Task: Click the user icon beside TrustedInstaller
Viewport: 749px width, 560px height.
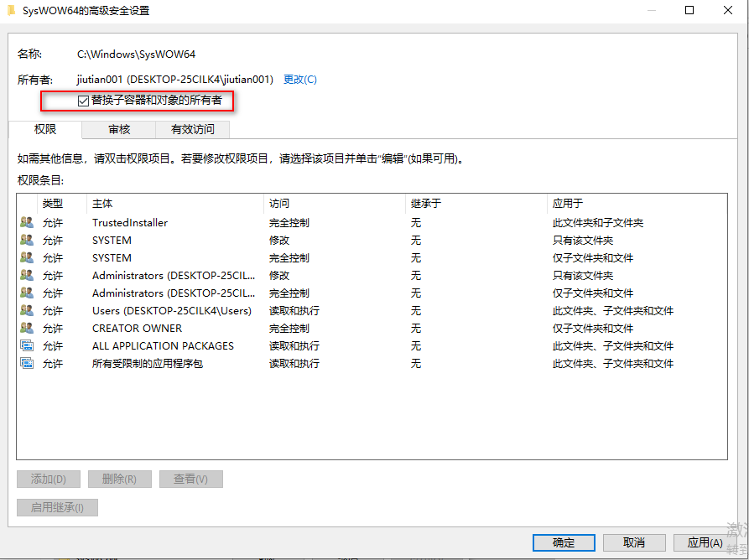Action: point(27,222)
